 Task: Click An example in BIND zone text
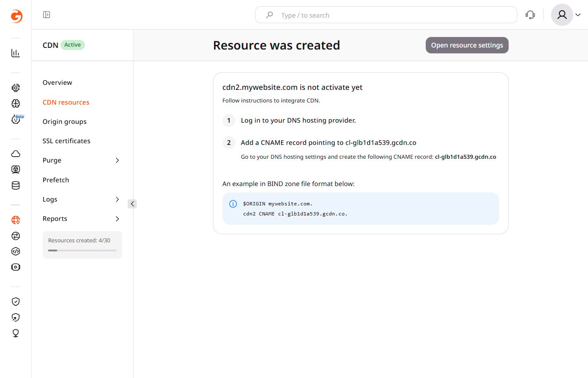click(288, 184)
